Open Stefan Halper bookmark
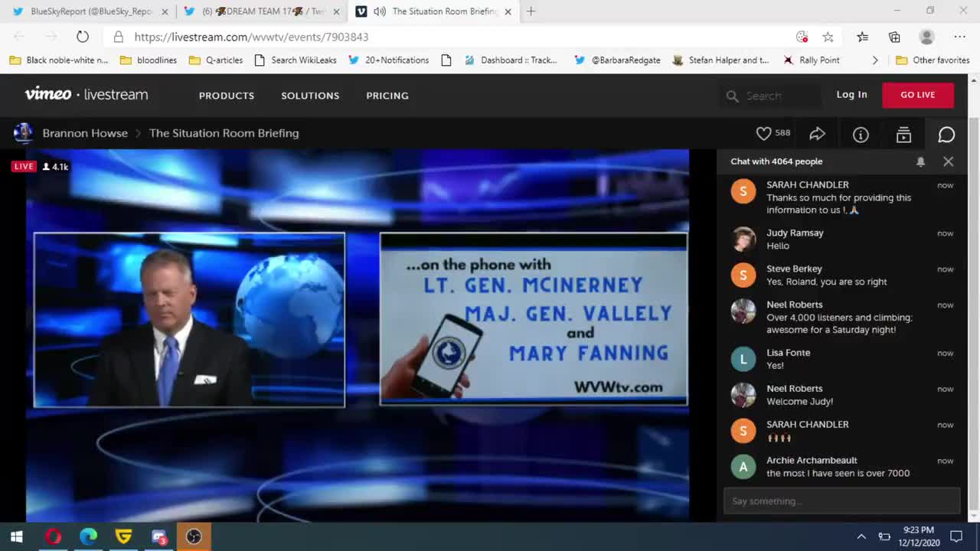This screenshot has width=980, height=551. pos(720,60)
